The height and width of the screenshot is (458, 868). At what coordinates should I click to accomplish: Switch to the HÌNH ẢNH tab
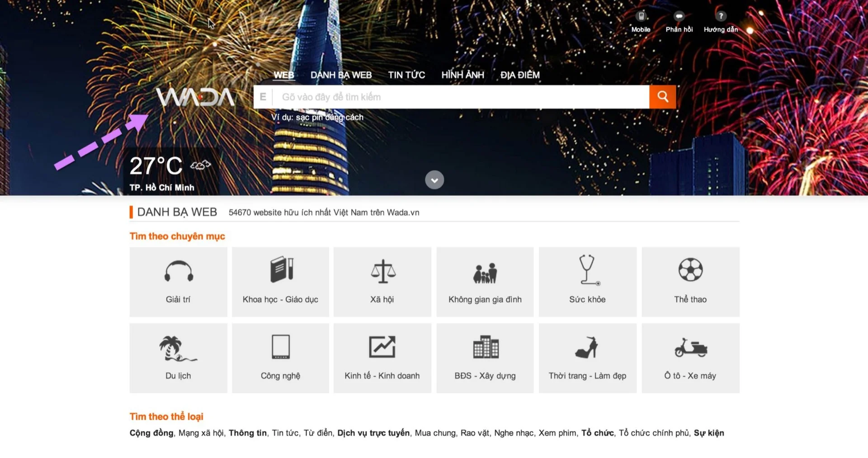click(x=462, y=75)
